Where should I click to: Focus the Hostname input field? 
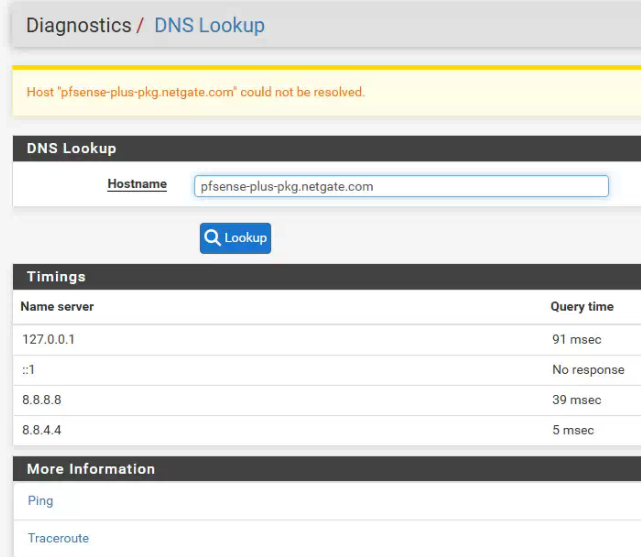401,186
